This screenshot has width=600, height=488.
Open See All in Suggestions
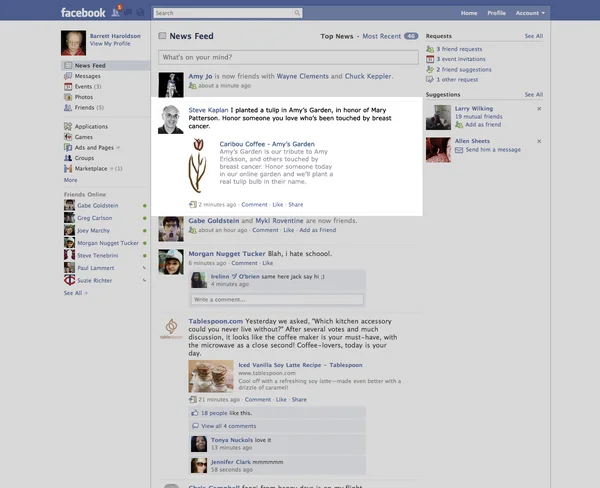[x=534, y=95]
